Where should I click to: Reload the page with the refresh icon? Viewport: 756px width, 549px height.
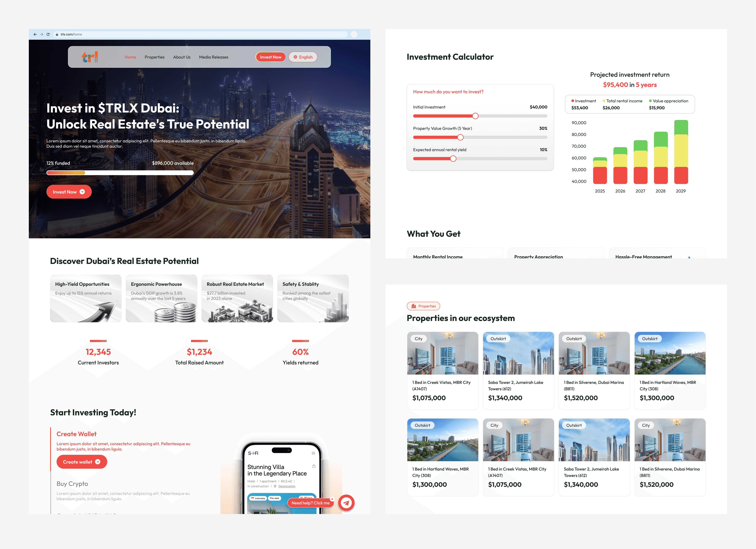pyautogui.click(x=48, y=34)
